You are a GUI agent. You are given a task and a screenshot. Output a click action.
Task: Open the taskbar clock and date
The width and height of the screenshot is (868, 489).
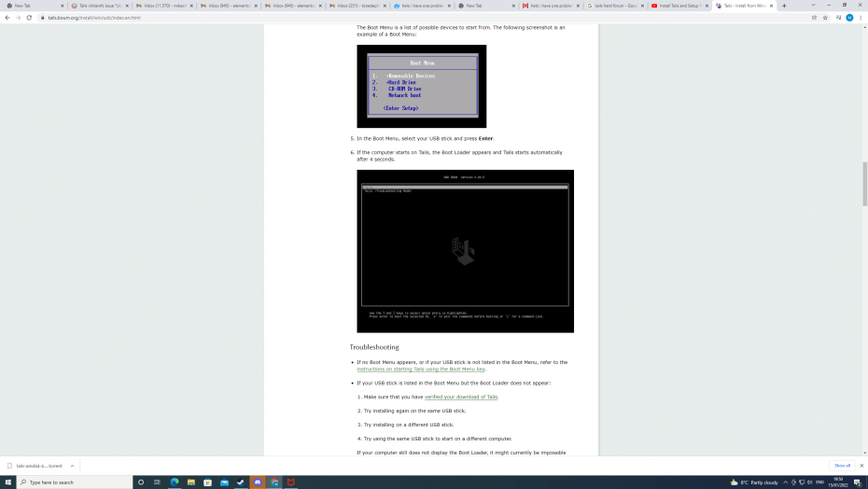coord(838,482)
